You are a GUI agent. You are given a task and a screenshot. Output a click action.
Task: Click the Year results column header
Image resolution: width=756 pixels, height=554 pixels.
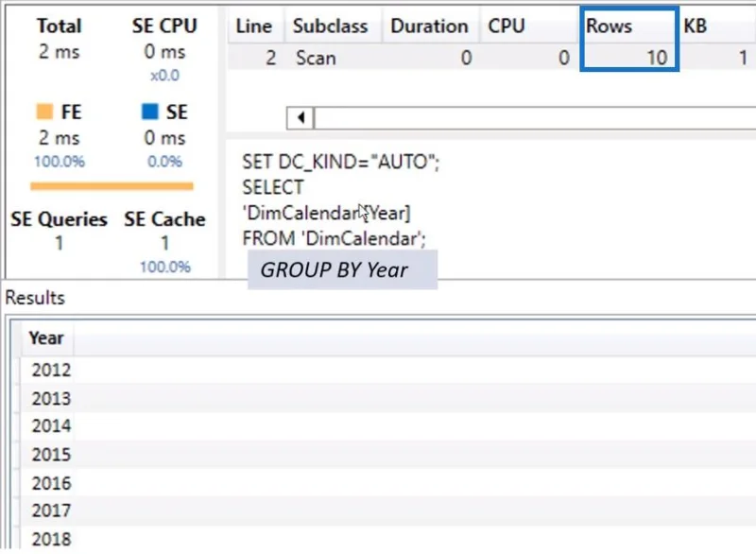point(46,338)
